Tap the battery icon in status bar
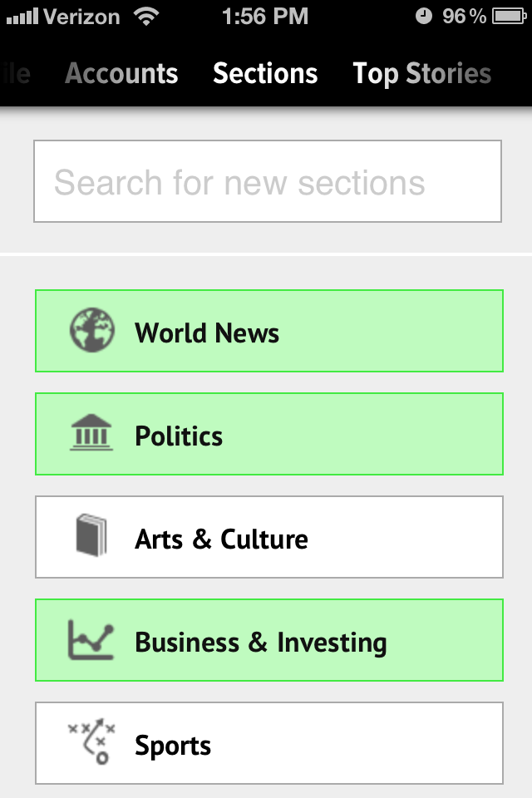Image resolution: width=532 pixels, height=798 pixels. pos(509,17)
